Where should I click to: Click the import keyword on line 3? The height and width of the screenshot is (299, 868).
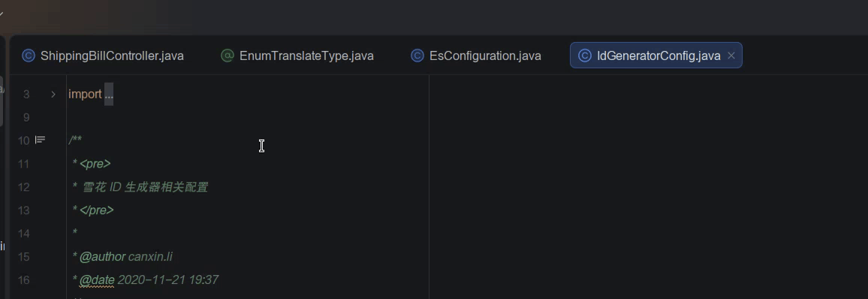pyautogui.click(x=85, y=94)
